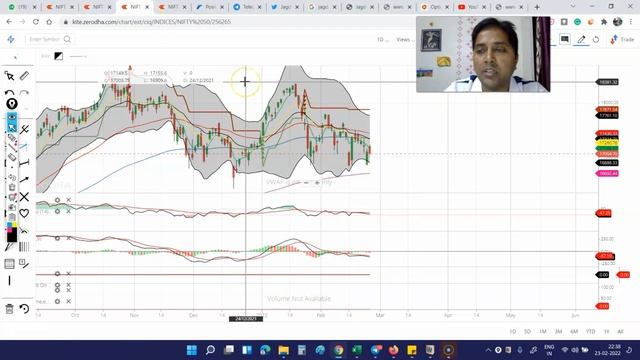Remove the MACD indicator with its X
The width and height of the screenshot is (640, 360).
point(69,238)
